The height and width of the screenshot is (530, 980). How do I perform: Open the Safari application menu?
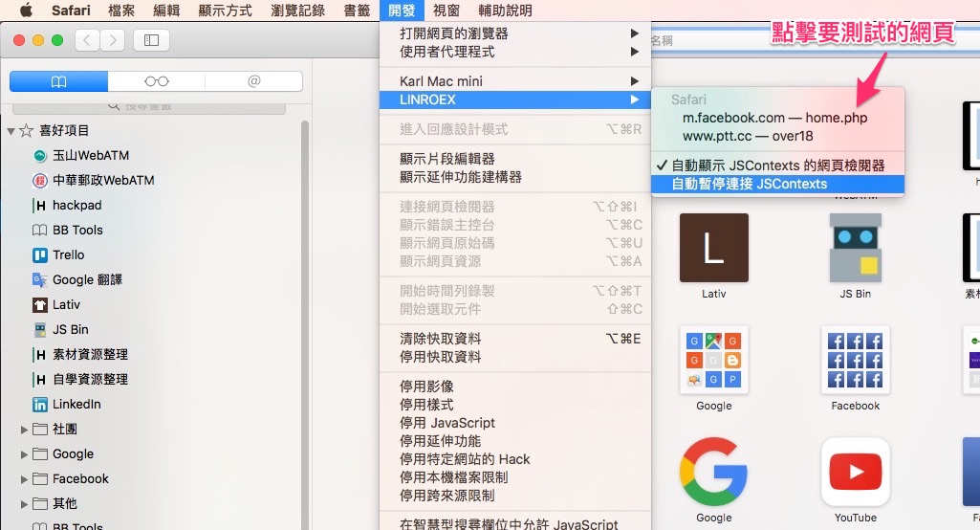click(x=71, y=10)
